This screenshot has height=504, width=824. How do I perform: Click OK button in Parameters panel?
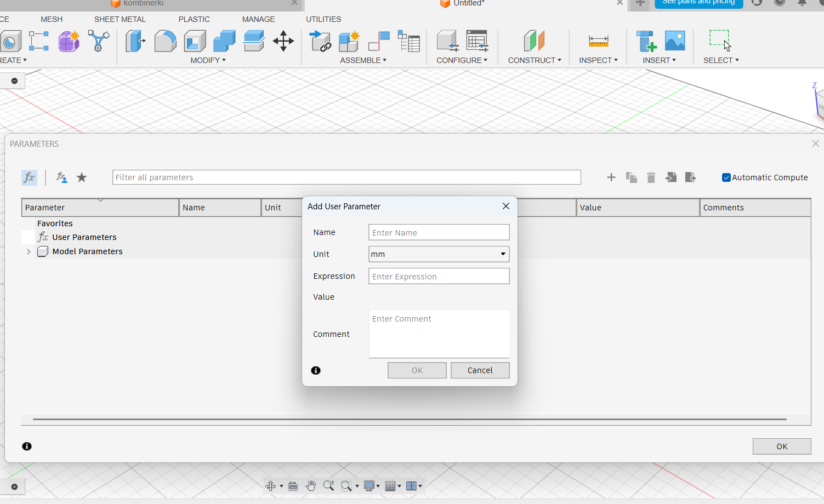781,446
